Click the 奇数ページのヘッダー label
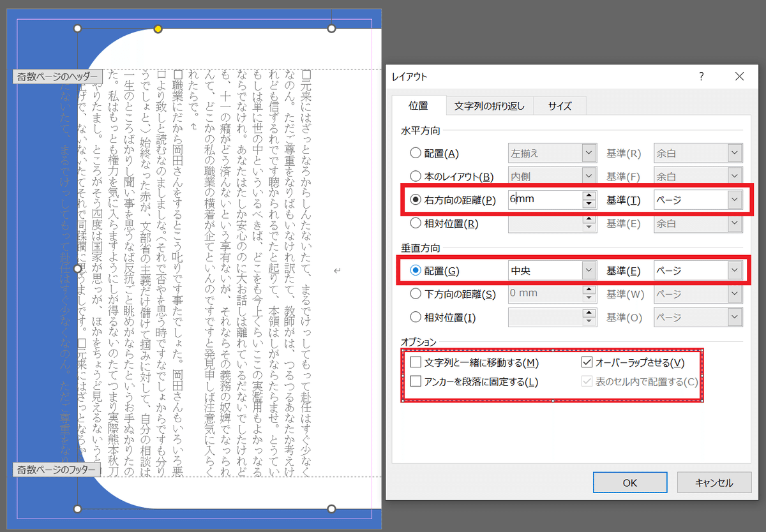 tap(57, 77)
